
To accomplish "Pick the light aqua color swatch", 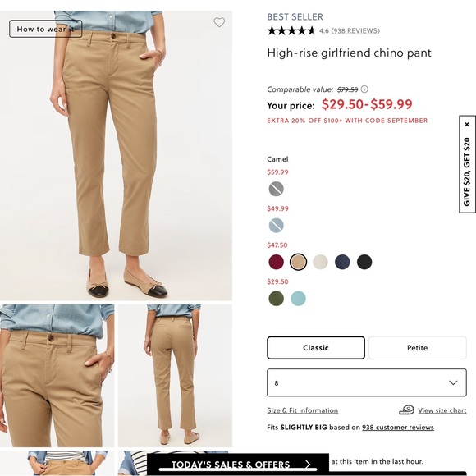I will (x=298, y=298).
